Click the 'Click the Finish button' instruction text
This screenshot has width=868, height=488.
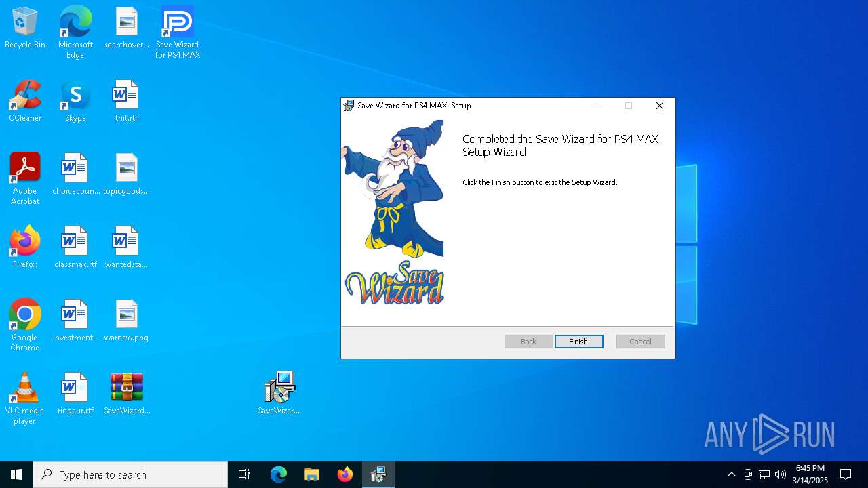point(540,182)
